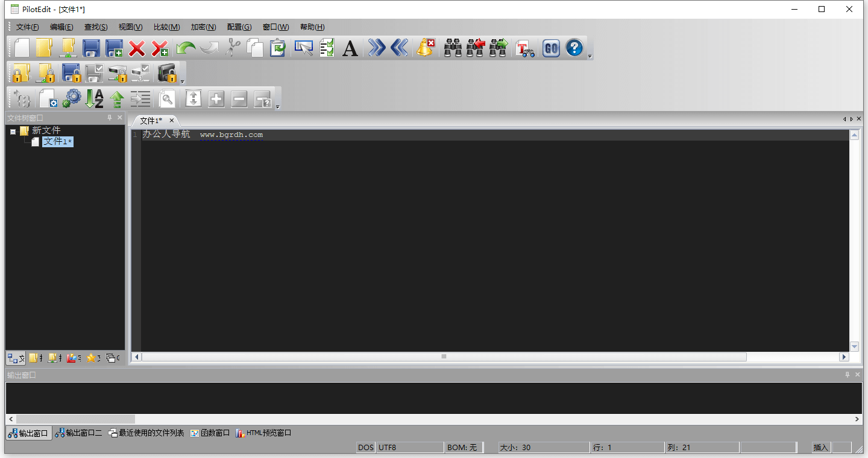Select 文件1* in the file tree

pyautogui.click(x=57, y=142)
